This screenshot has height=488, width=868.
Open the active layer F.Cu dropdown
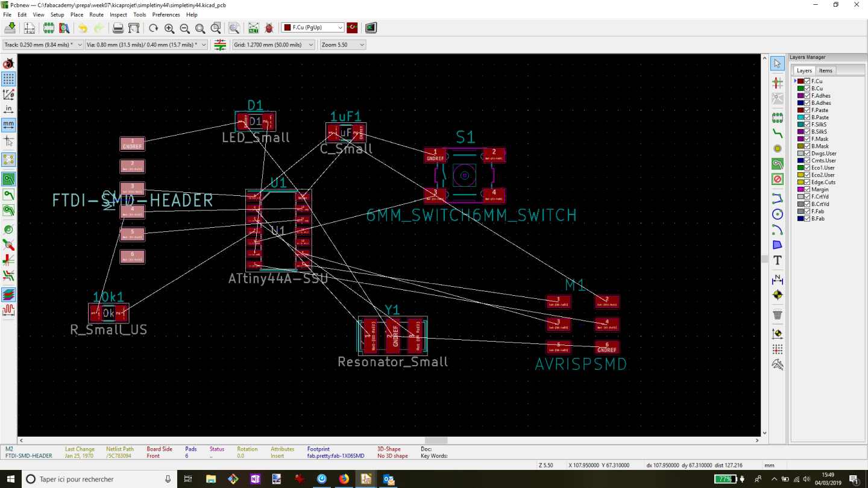(x=313, y=28)
